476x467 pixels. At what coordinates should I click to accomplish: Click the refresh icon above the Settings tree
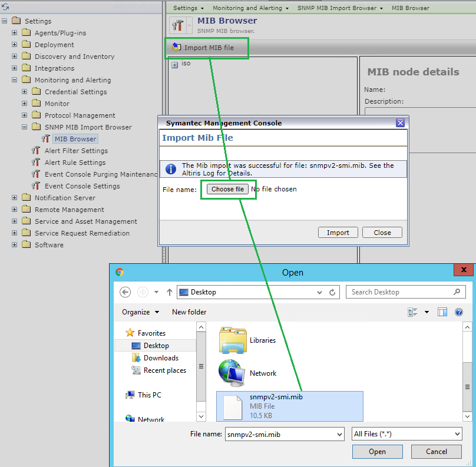tap(6, 6)
